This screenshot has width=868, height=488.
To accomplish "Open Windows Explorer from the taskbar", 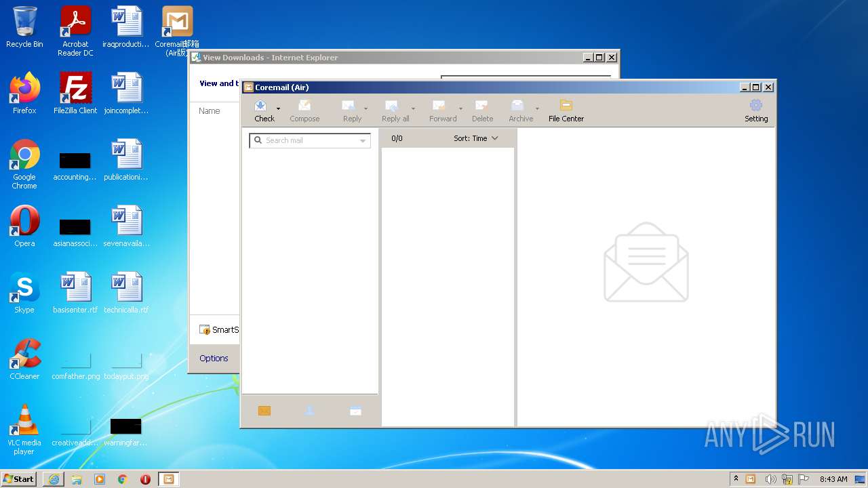I will click(77, 479).
